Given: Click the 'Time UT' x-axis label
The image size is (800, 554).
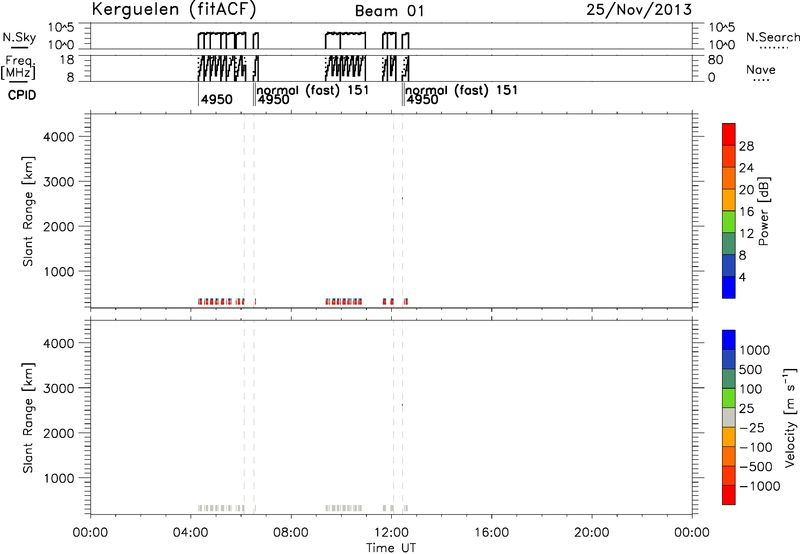Looking at the screenshot, I should (391, 548).
